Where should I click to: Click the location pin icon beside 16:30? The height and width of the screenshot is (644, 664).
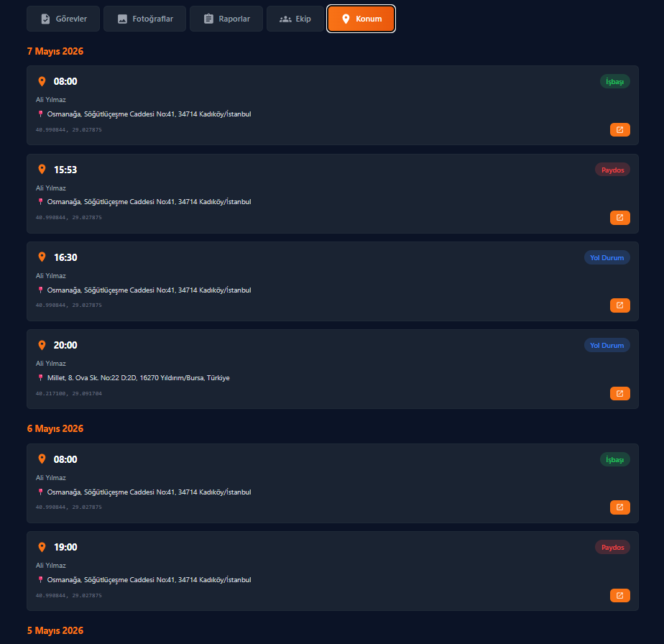[x=42, y=257]
